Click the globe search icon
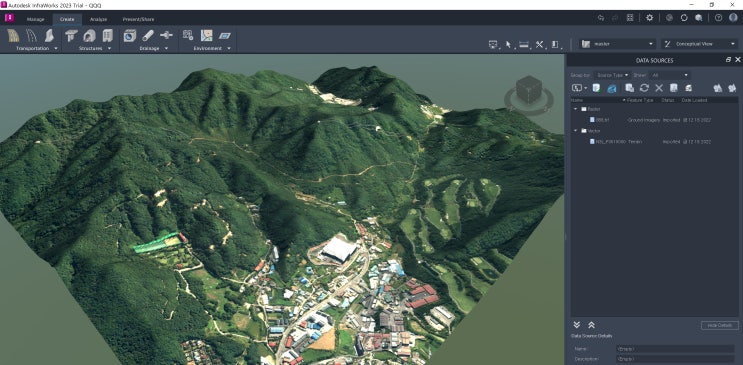Viewport: 743px width, 365px height. coord(698,18)
